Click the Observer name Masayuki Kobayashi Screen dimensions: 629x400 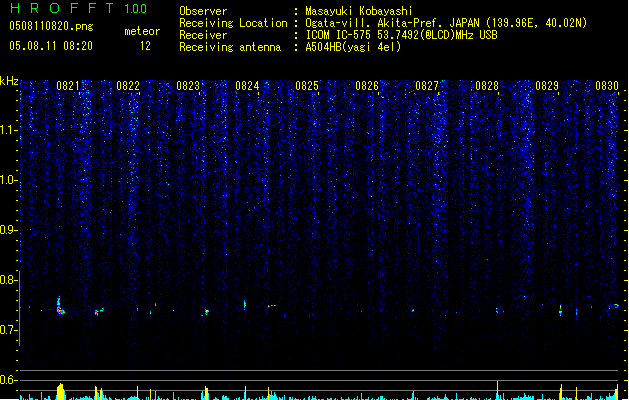pos(359,11)
